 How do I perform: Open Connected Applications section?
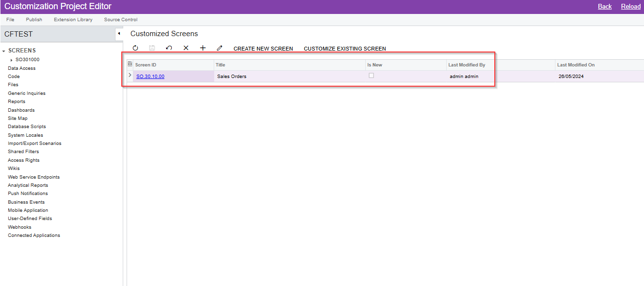(x=34, y=235)
